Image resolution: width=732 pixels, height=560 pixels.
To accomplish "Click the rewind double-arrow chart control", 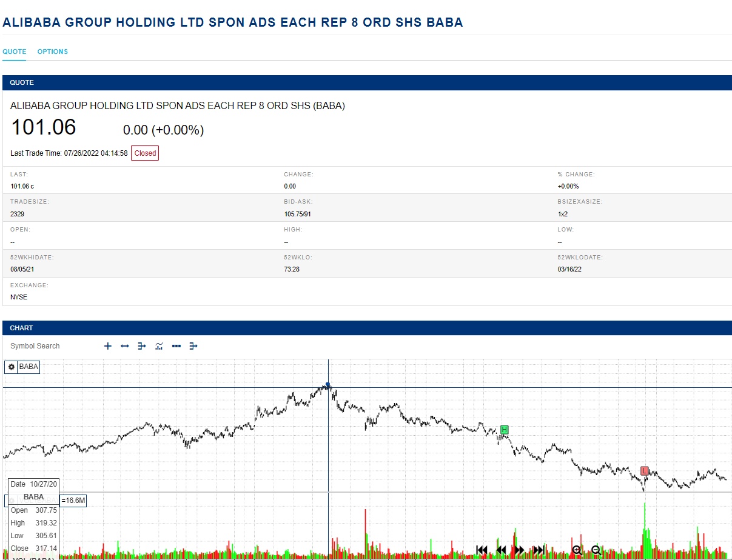I will (x=501, y=550).
